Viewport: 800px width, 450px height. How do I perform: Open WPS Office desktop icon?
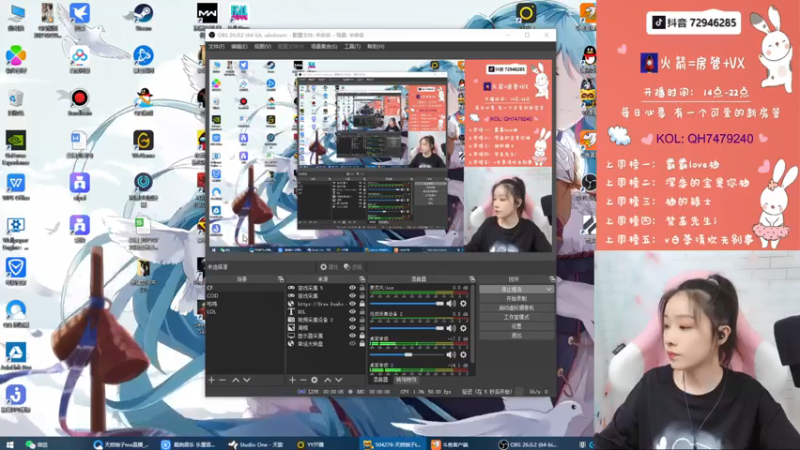coord(16,187)
